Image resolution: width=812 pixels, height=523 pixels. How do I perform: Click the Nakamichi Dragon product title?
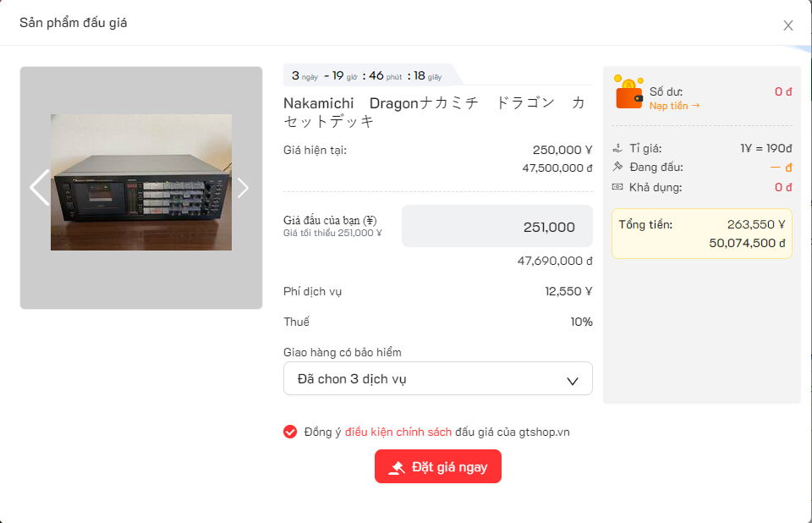[x=434, y=112]
